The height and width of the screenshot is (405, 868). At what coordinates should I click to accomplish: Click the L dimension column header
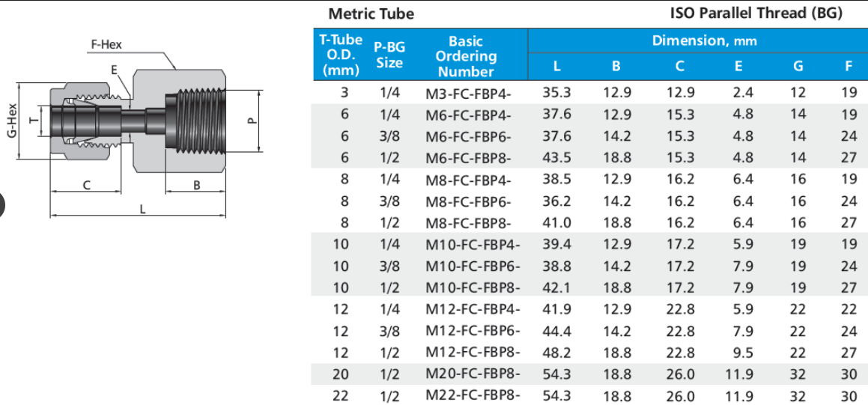coord(556,66)
